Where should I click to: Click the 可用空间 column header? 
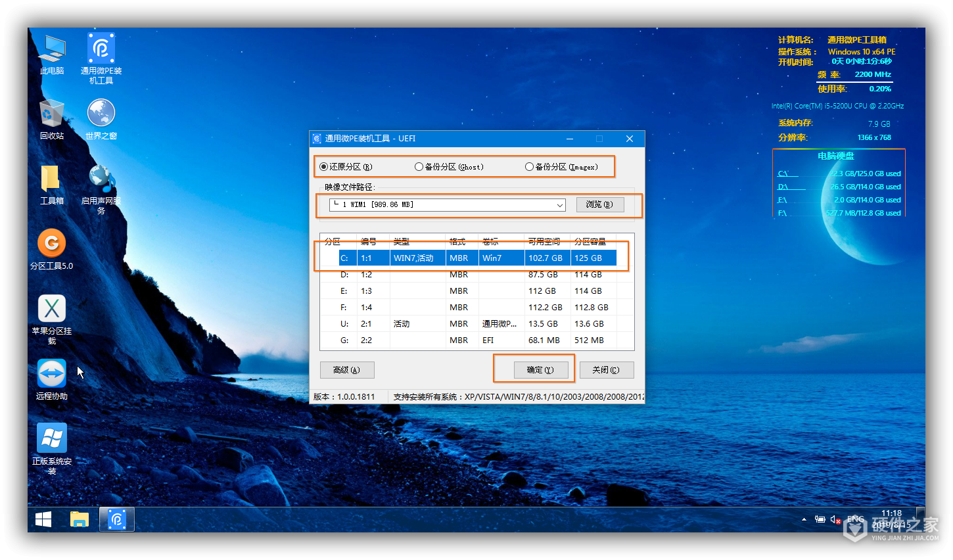pos(547,242)
